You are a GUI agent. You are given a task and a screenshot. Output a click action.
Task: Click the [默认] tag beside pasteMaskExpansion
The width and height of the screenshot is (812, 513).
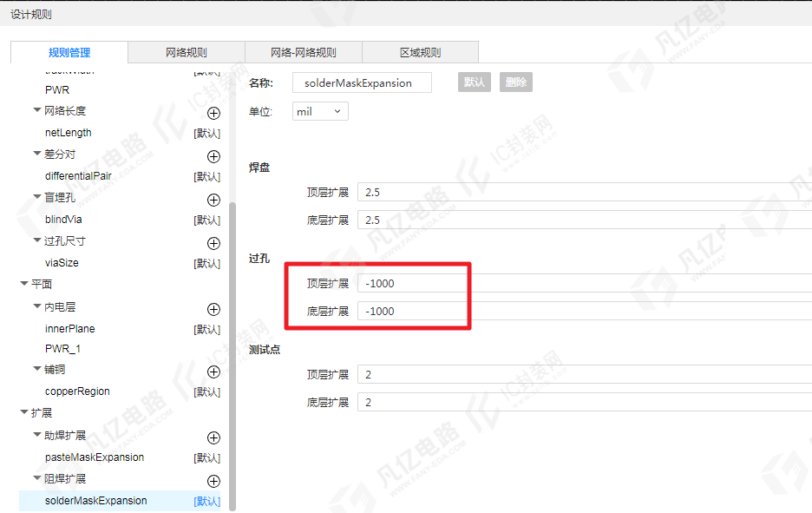[207, 458]
